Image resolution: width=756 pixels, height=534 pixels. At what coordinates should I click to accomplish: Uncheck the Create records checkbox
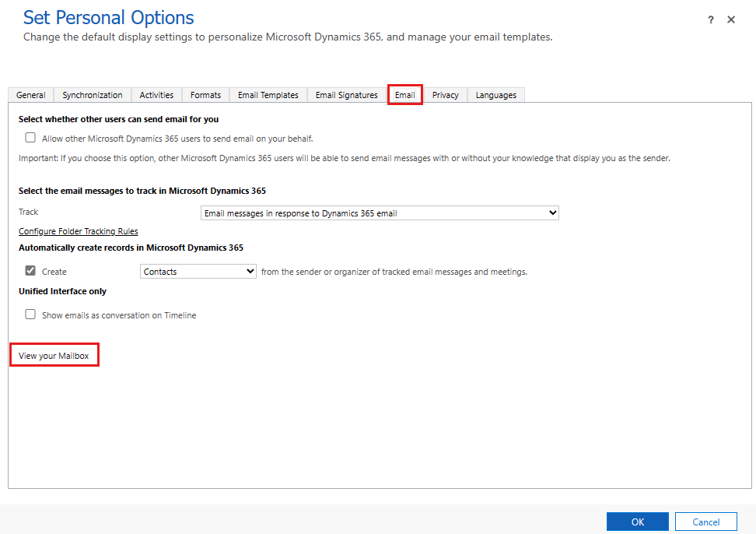(30, 271)
